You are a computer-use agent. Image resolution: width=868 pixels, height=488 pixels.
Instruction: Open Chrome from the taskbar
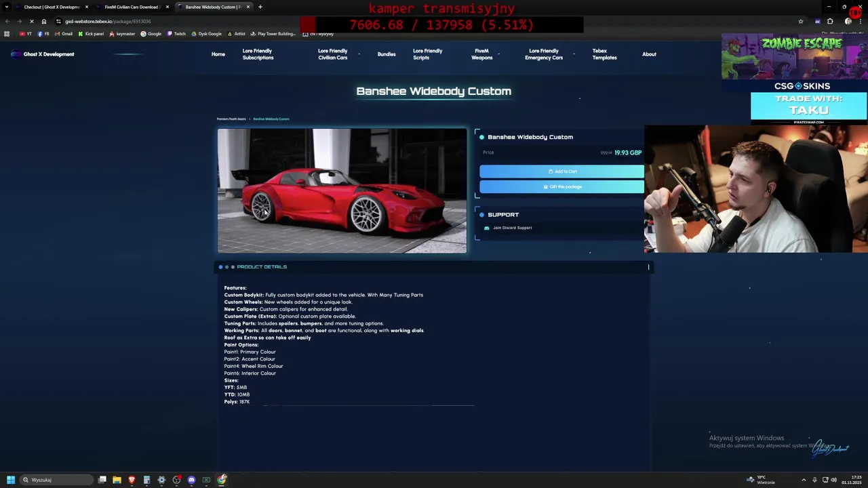point(222,480)
